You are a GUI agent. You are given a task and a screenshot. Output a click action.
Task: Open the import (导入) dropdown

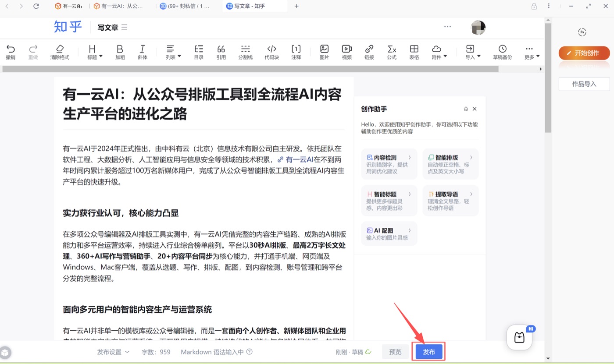coord(473,52)
